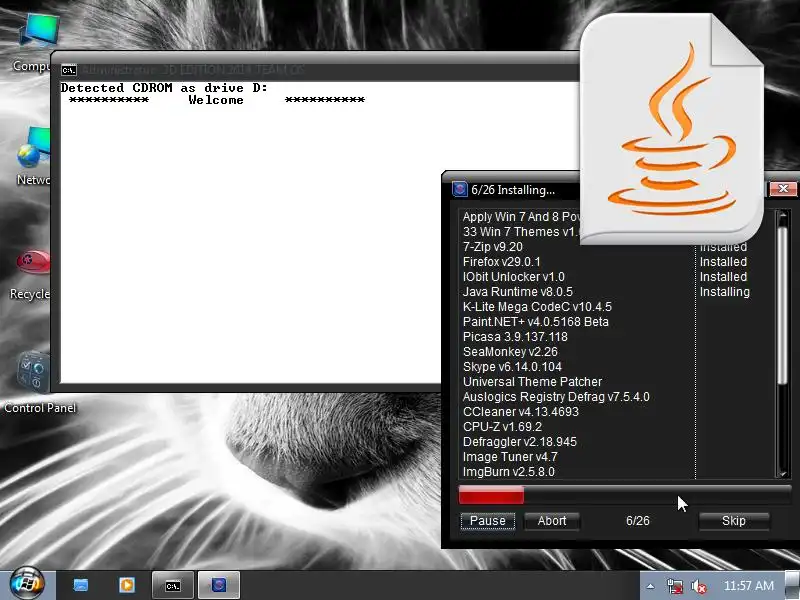Open Windows Explorer from taskbar

(x=81, y=585)
